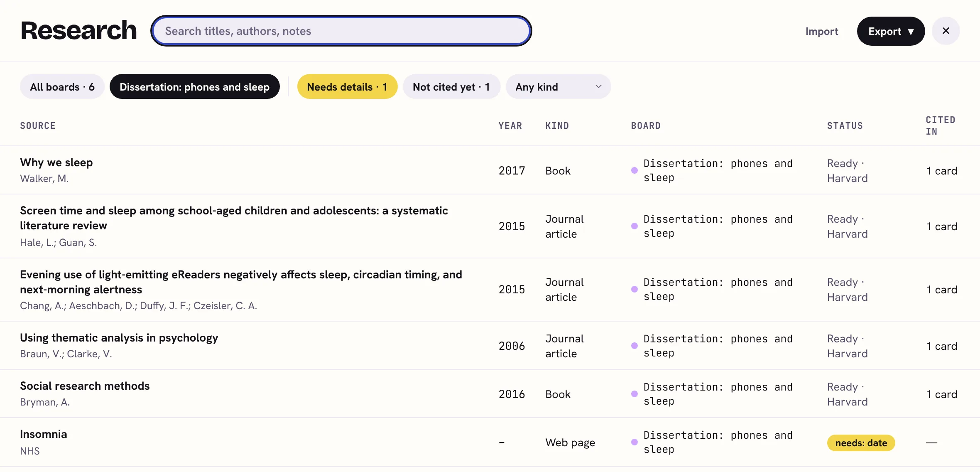Click the purple board dot in the Insomnia row
The height and width of the screenshot is (472, 980).
(x=634, y=442)
